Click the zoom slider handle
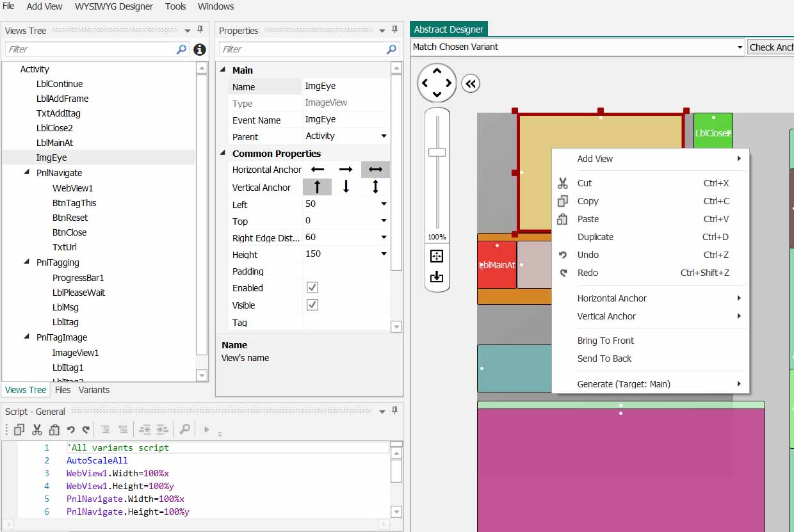 (x=437, y=152)
